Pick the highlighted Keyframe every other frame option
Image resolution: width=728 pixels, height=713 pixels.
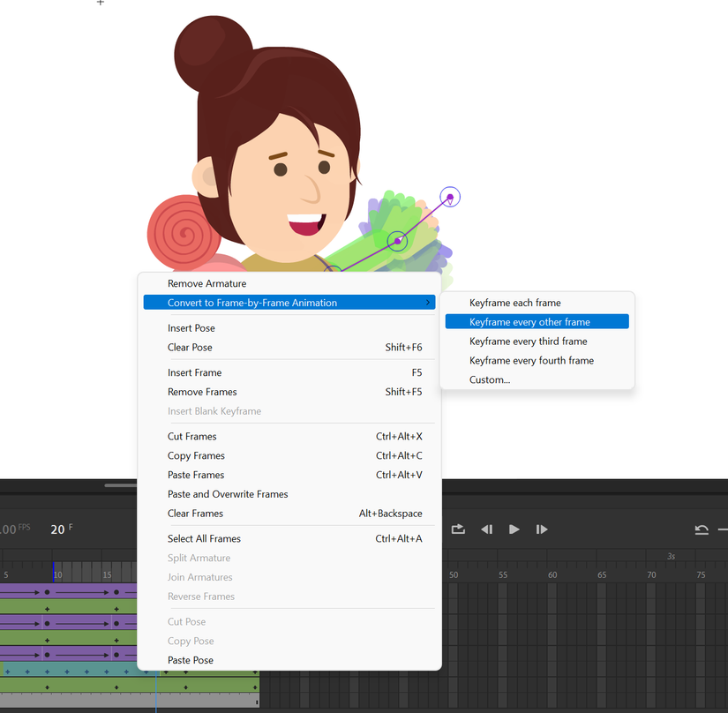[528, 321]
